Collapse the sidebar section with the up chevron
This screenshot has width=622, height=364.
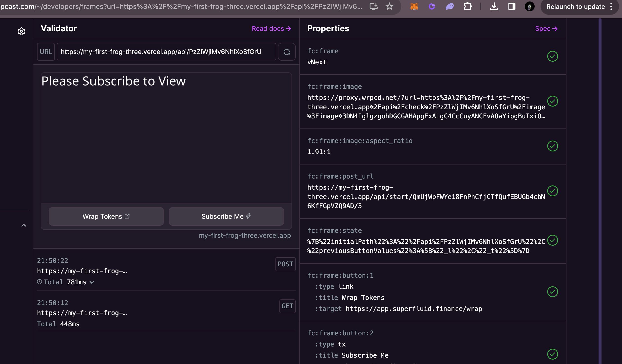point(24,225)
